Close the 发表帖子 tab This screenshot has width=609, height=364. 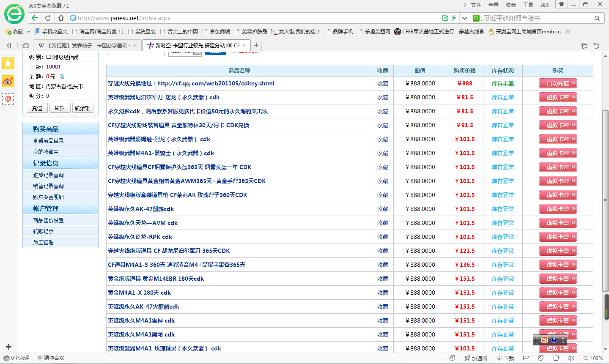pos(135,45)
